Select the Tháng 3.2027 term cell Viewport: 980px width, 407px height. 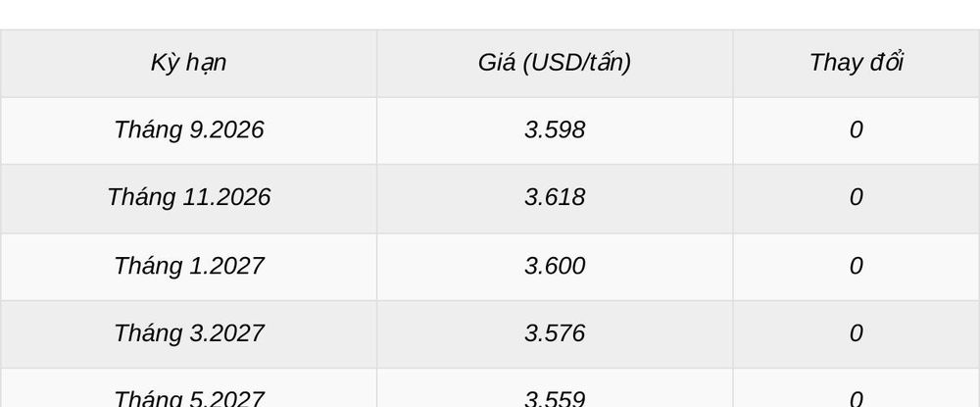click(188, 333)
